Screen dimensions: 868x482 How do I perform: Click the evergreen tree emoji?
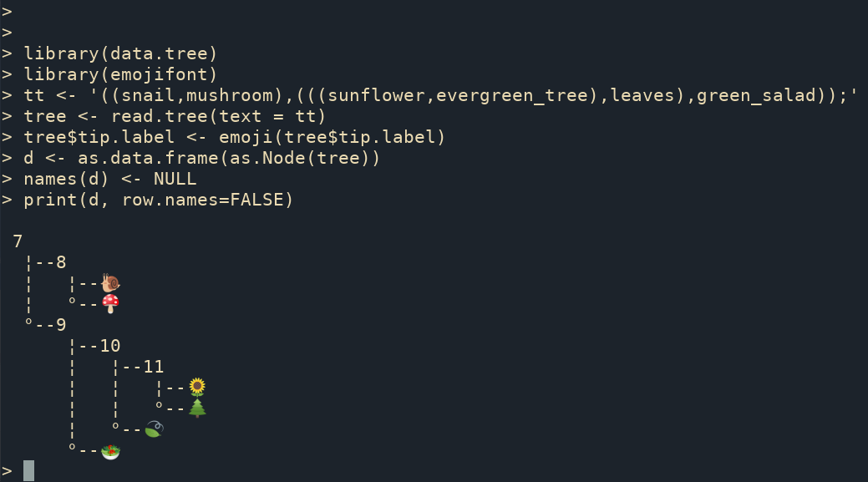point(197,408)
